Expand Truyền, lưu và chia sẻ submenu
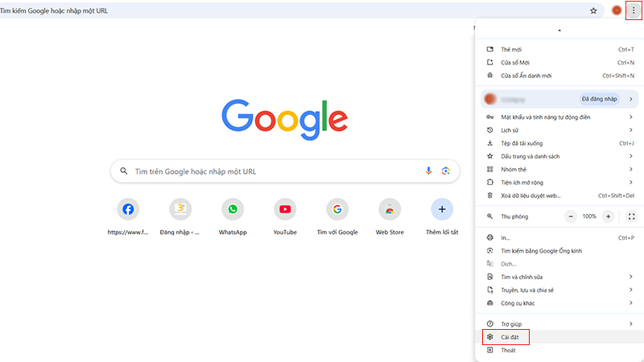The width and height of the screenshot is (644, 362). (x=559, y=290)
